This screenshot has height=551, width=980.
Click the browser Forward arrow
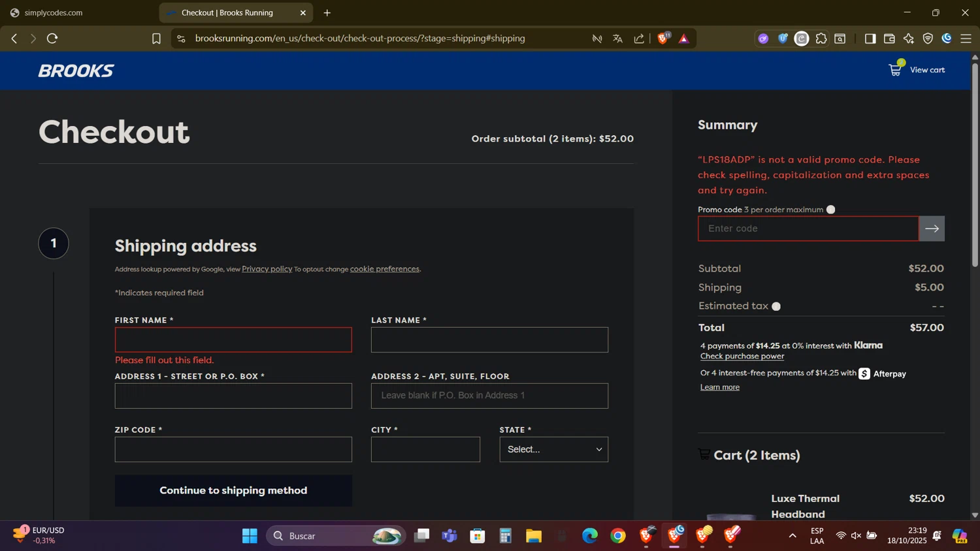coord(33,39)
